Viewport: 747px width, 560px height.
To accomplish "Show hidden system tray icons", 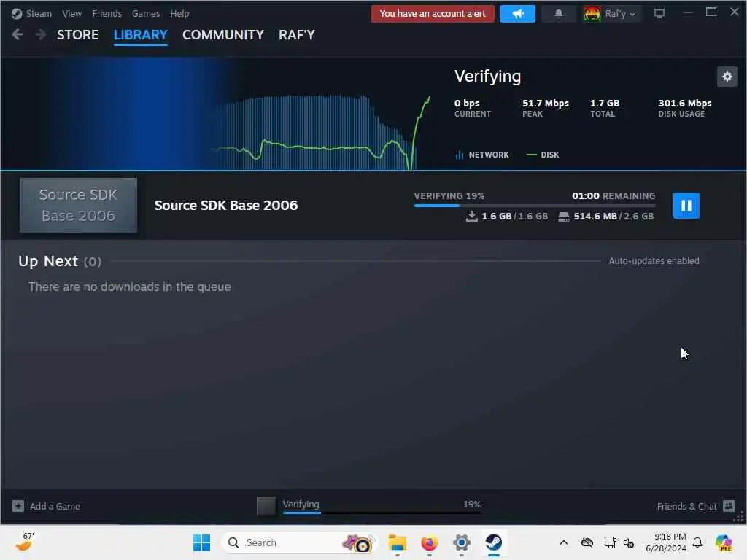I will [x=564, y=542].
